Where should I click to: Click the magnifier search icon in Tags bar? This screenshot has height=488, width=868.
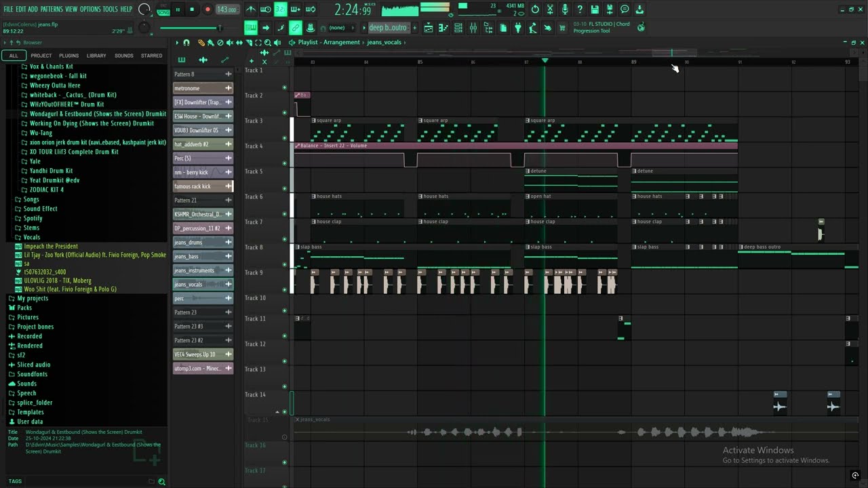(161, 481)
